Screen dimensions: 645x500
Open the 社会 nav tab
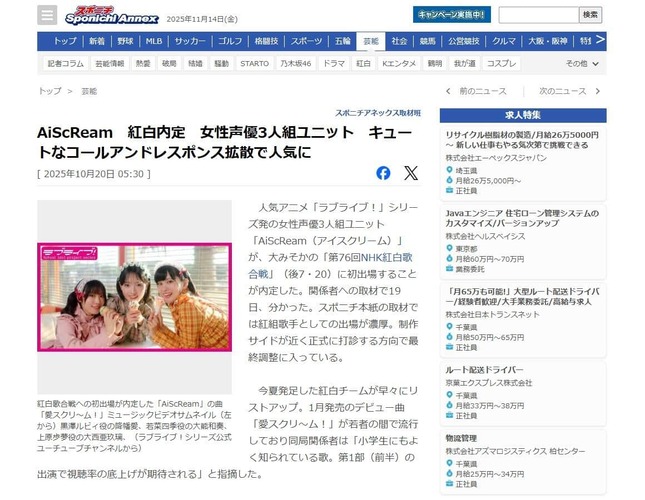click(399, 41)
